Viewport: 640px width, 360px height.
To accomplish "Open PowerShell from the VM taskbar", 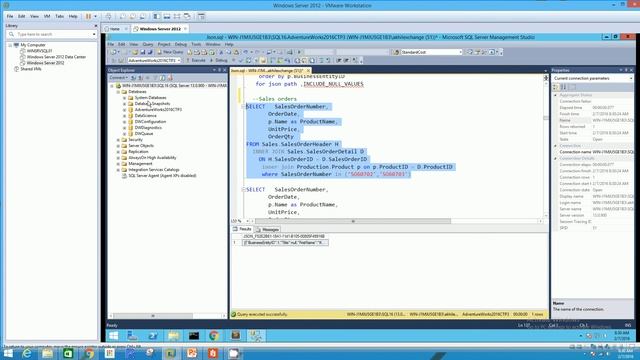I will 153,336.
